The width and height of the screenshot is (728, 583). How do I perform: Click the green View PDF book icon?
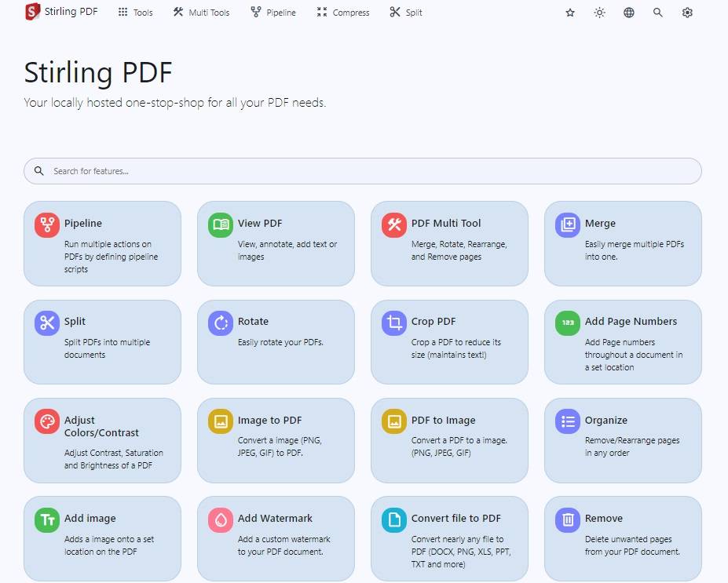point(221,225)
